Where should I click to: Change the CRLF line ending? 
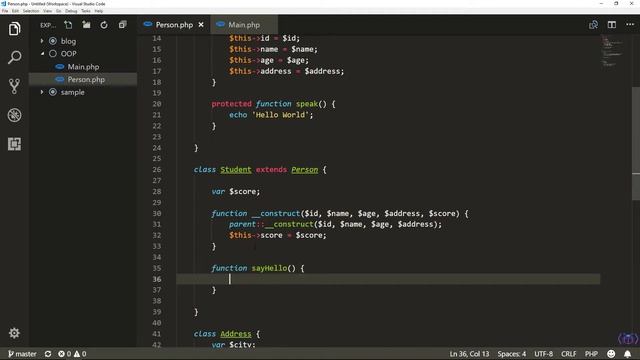point(569,354)
